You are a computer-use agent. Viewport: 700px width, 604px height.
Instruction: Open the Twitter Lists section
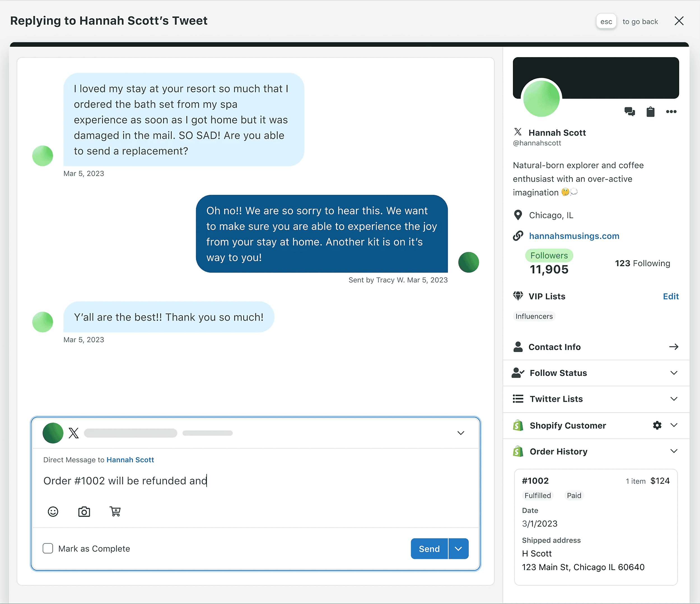[x=674, y=399]
